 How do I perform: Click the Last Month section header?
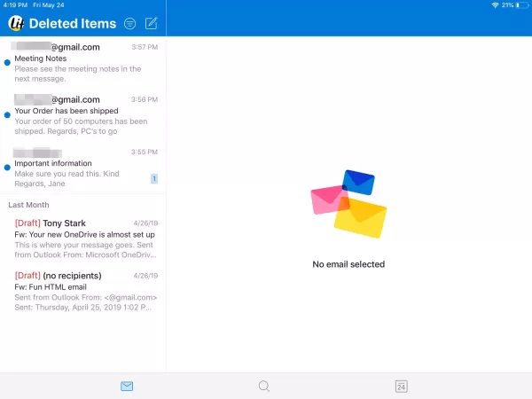click(x=29, y=205)
